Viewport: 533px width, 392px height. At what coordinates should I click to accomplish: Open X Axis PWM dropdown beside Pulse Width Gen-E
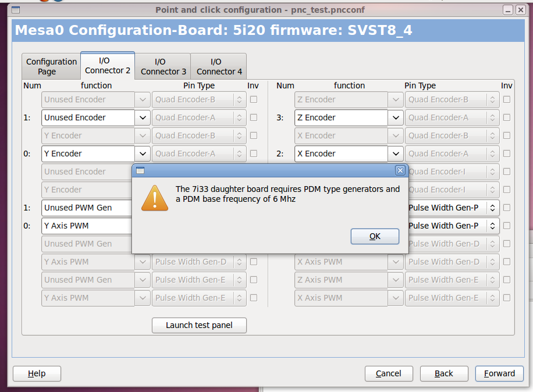click(x=396, y=298)
